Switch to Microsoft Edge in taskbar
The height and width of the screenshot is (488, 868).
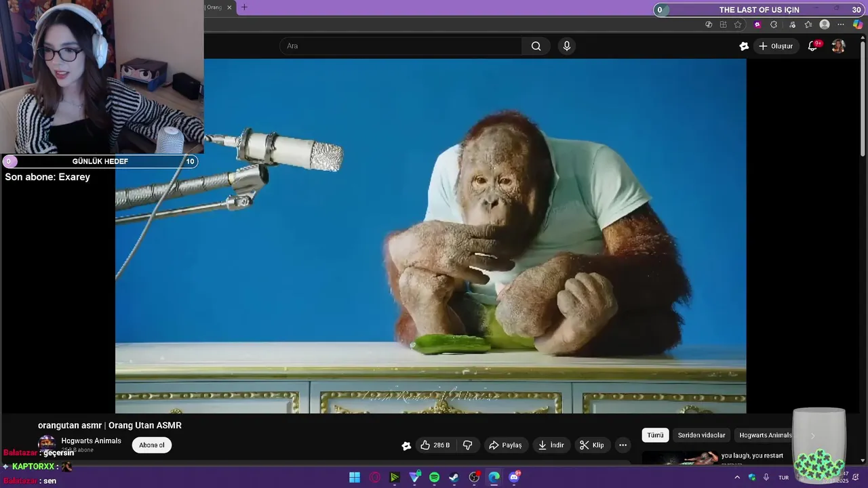point(494,477)
